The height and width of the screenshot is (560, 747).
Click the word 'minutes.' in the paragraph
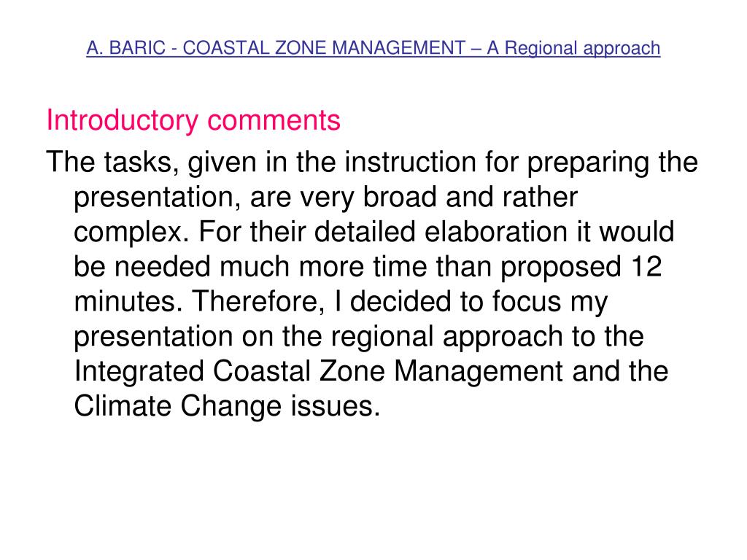coord(128,301)
